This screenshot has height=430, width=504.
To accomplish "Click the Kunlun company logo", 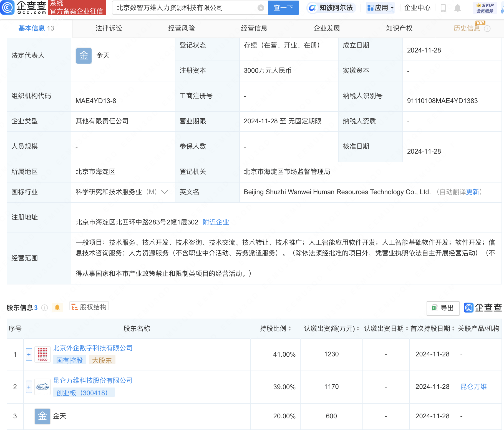I will coord(42,387).
